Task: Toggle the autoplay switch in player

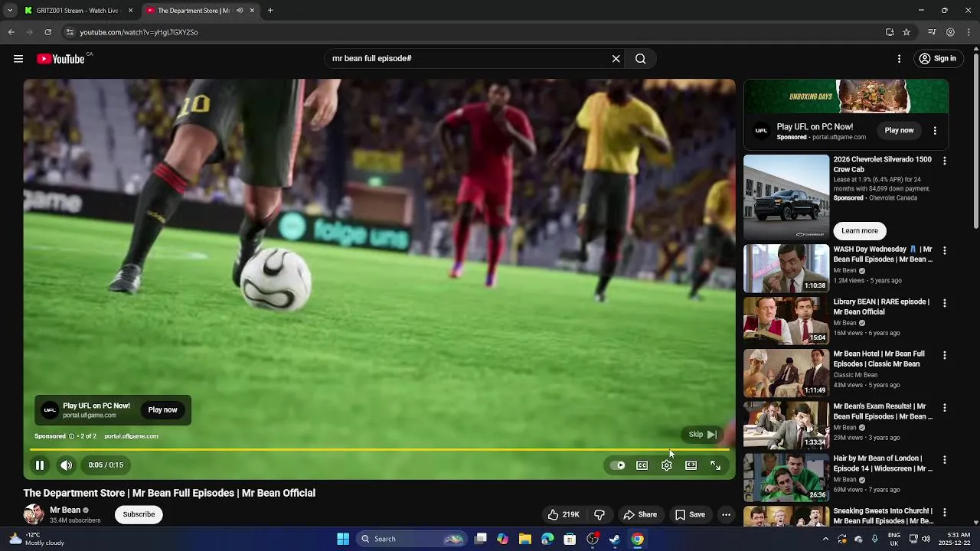Action: [617, 465]
